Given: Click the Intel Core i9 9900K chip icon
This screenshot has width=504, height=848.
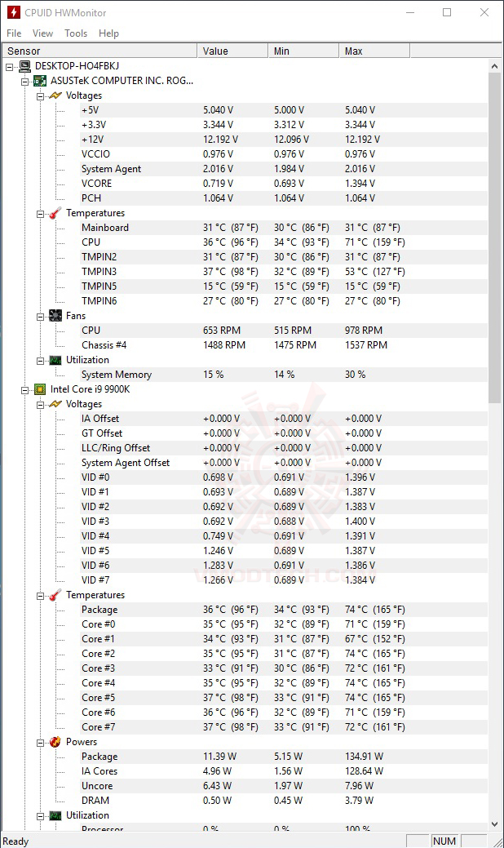Looking at the screenshot, I should click(x=40, y=389).
